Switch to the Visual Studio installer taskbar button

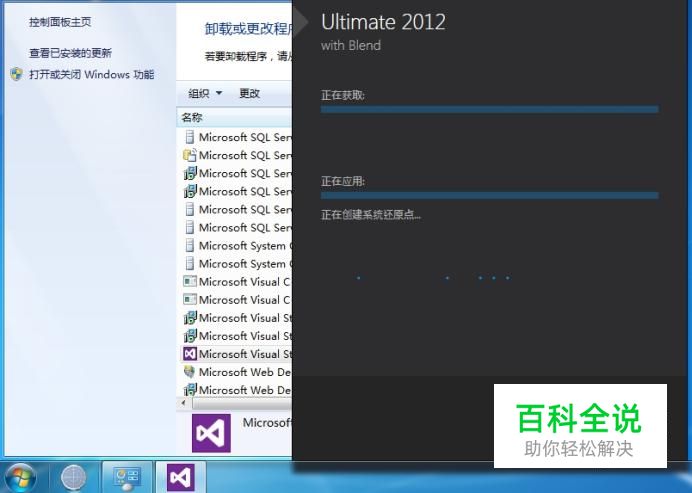point(181,478)
